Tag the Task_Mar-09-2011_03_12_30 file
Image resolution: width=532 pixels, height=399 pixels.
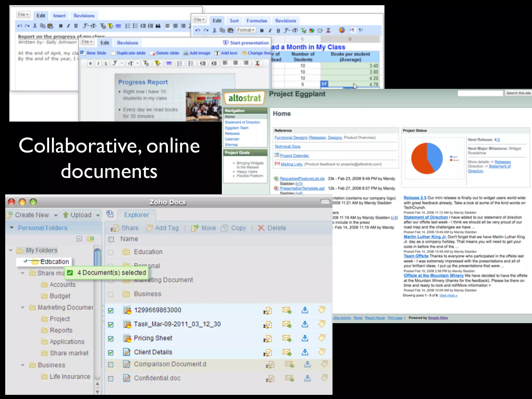(x=322, y=324)
